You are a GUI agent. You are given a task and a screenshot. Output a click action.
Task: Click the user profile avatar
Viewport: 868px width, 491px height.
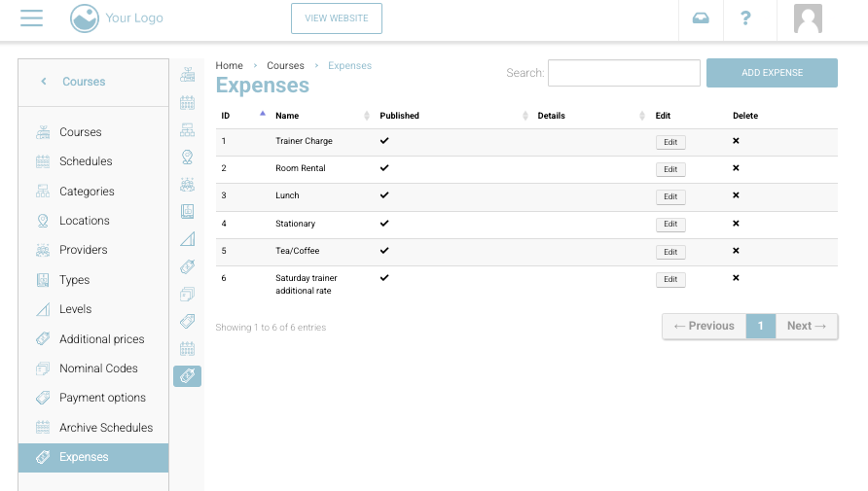click(808, 18)
